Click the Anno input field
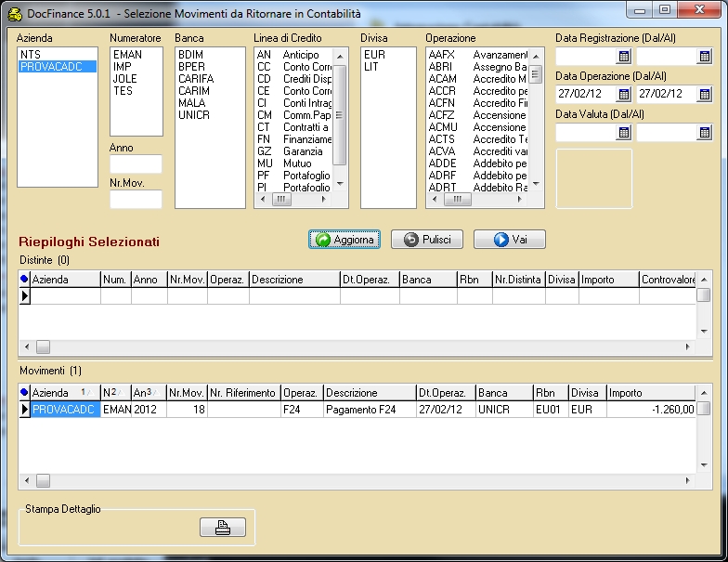This screenshot has height=562, width=728. tap(136, 164)
